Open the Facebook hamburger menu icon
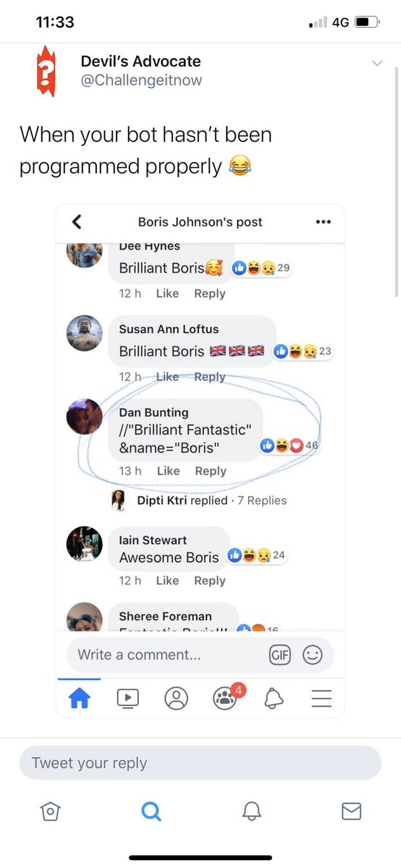The width and height of the screenshot is (401, 868). 321,698
